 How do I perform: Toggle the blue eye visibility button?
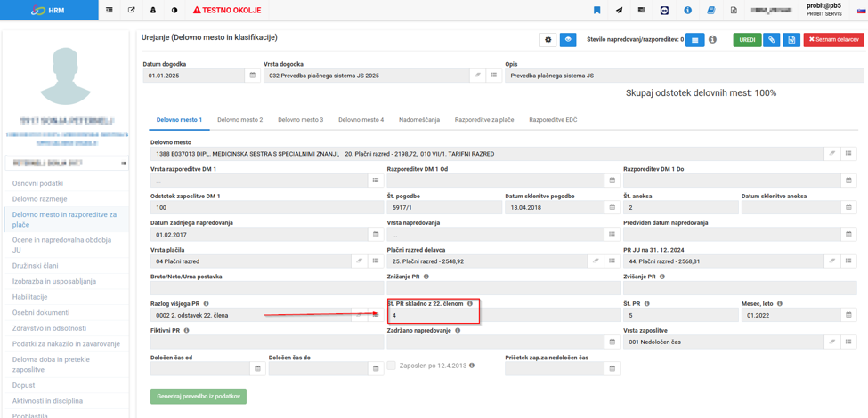pos(568,40)
